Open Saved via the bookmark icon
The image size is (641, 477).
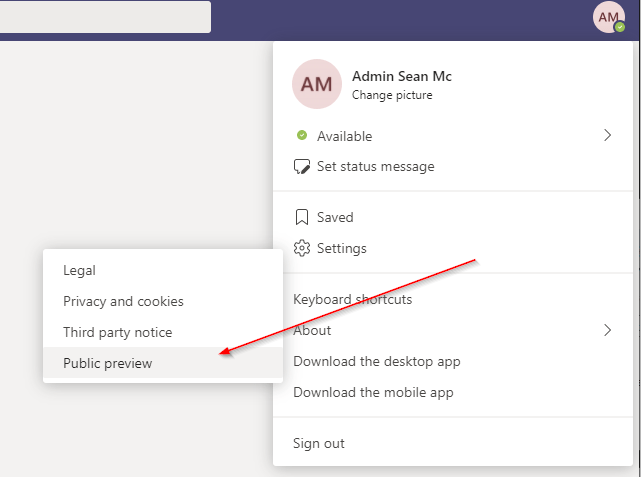(x=301, y=217)
